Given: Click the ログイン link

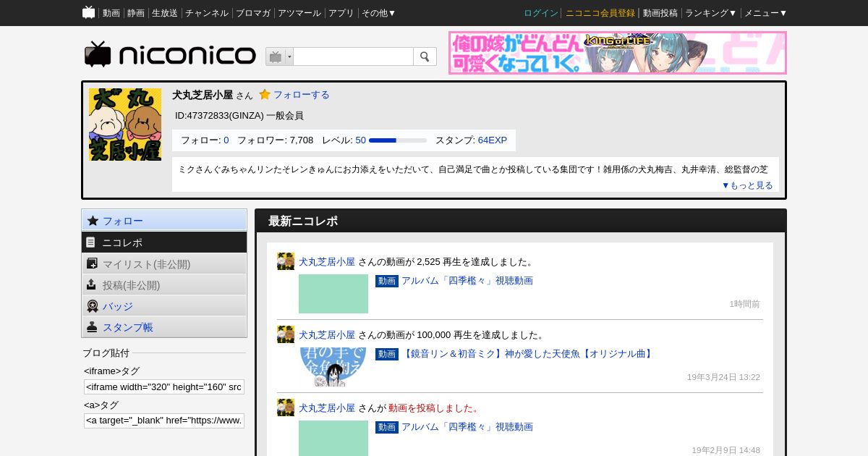Looking at the screenshot, I should click(x=541, y=13).
